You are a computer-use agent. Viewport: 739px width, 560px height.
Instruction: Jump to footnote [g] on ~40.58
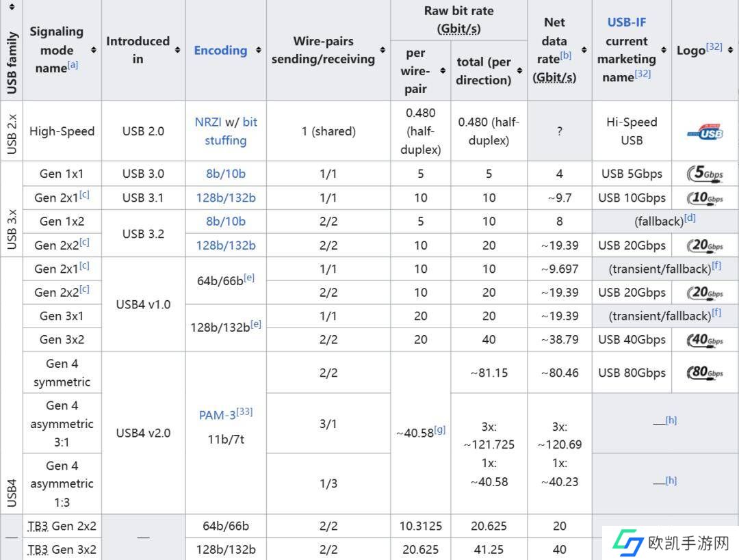click(440, 429)
